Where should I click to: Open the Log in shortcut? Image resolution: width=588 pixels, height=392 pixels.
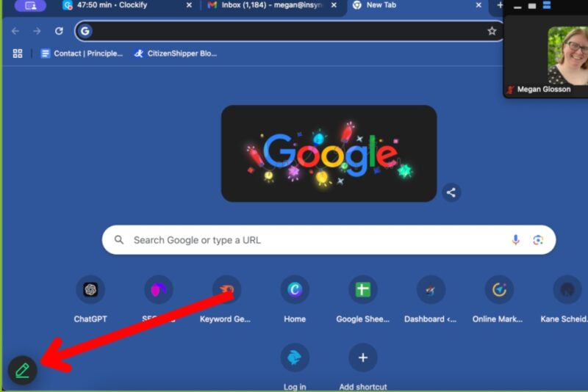(295, 367)
